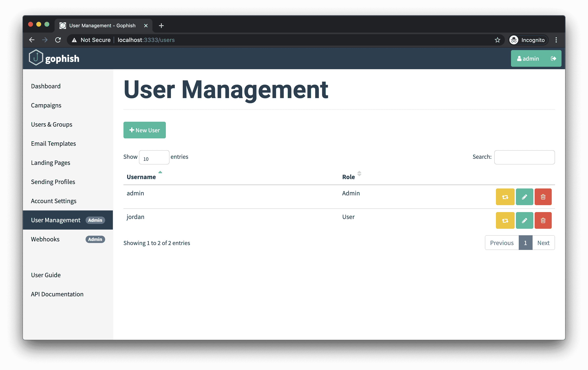Click the Search input field
588x370 pixels.
point(524,157)
